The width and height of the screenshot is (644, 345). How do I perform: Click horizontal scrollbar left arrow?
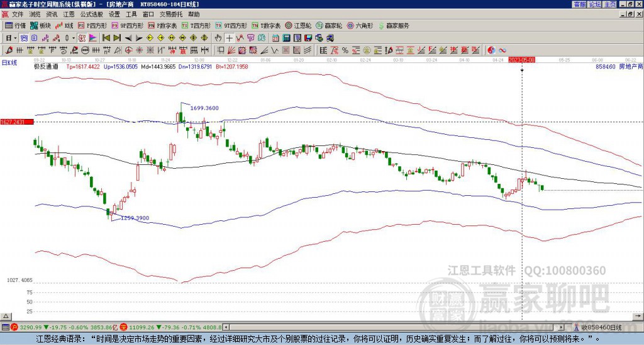(x=226, y=327)
